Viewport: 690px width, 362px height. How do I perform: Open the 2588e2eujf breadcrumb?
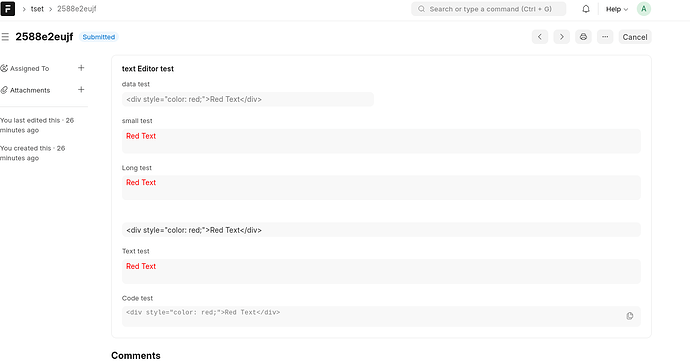click(x=77, y=9)
